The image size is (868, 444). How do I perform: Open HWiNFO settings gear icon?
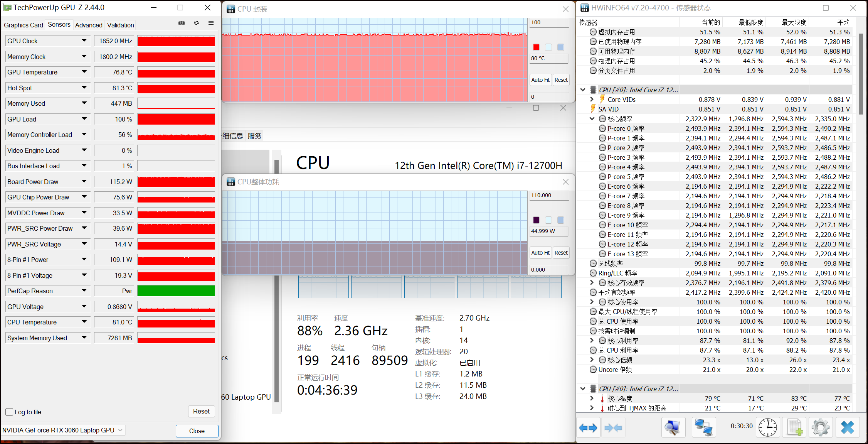pos(821,427)
